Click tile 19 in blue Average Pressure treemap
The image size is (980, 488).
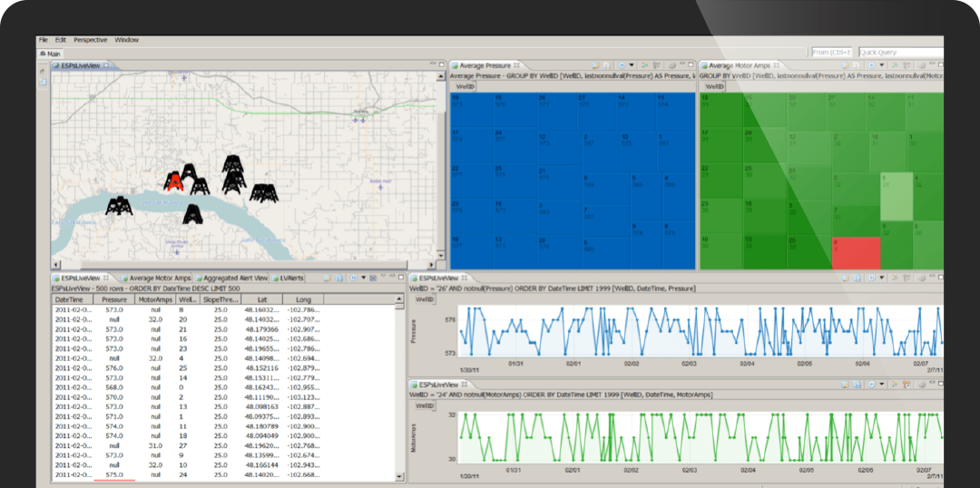pyautogui.click(x=471, y=110)
